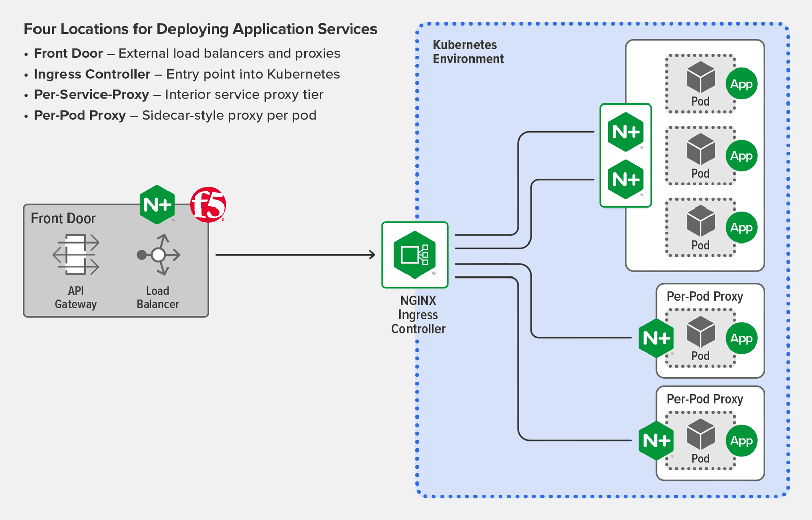
Task: Select the API Gateway icon
Action: coord(76,255)
